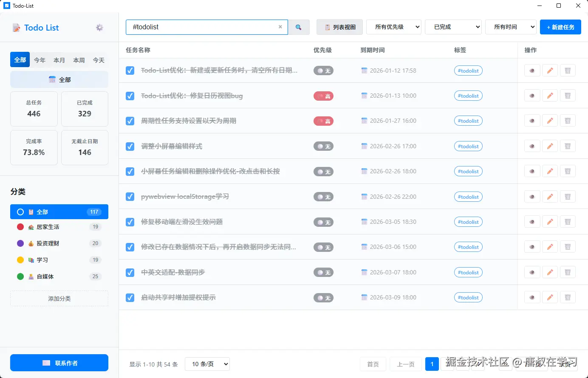Click the + 新建任务 button
The image size is (588, 378).
point(560,27)
